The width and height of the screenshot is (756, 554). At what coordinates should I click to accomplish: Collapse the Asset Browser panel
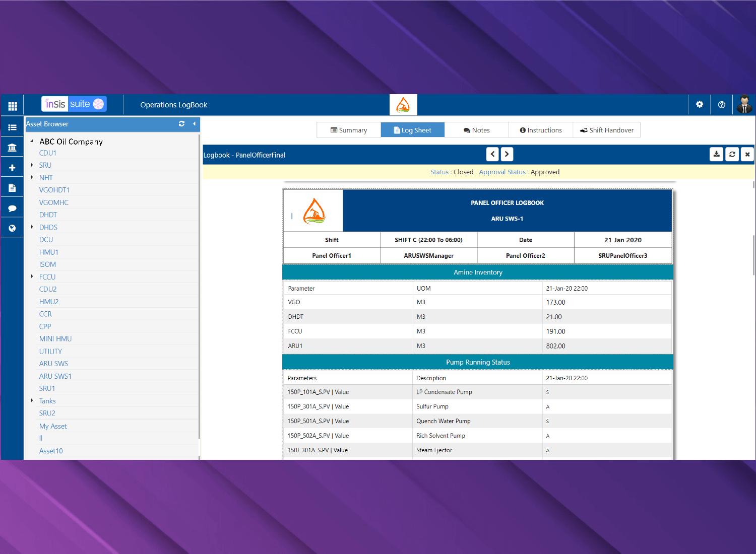194,124
